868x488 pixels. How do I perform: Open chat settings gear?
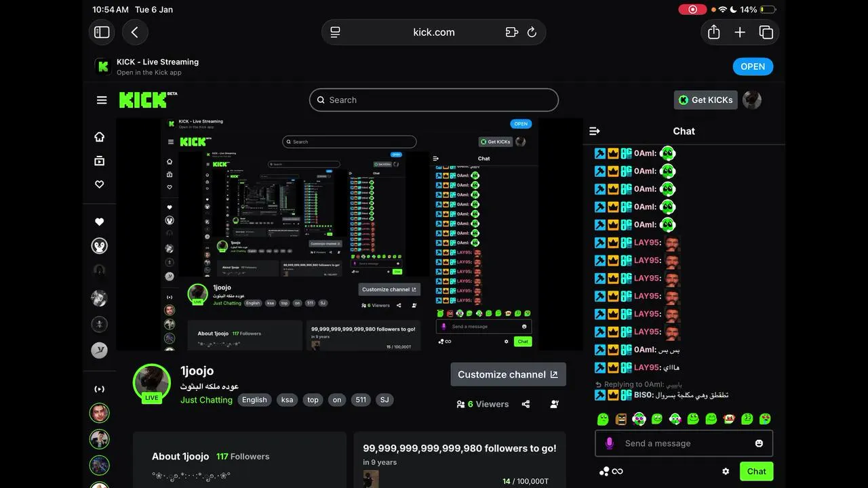point(726,472)
